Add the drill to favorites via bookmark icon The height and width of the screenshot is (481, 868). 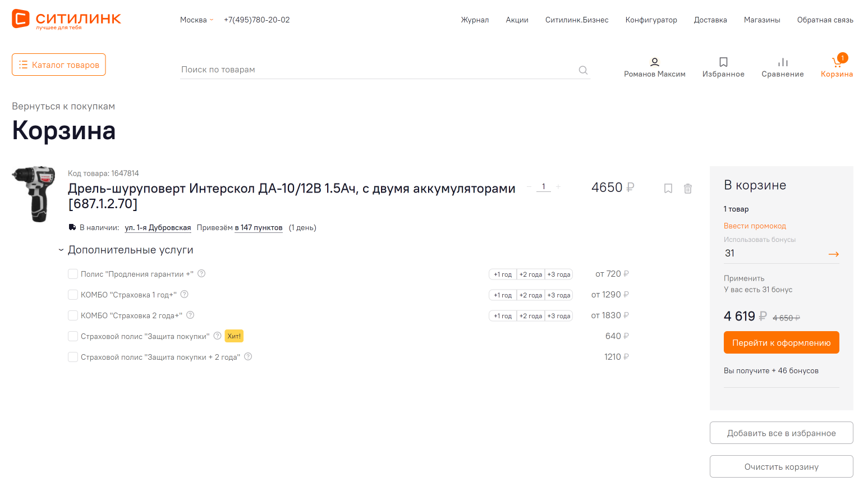pyautogui.click(x=668, y=189)
